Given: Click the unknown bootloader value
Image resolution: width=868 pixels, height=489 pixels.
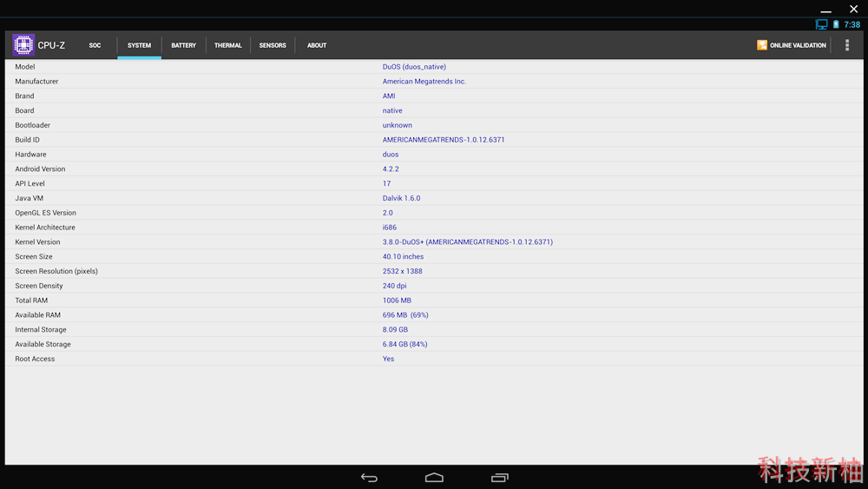Looking at the screenshot, I should pos(397,125).
